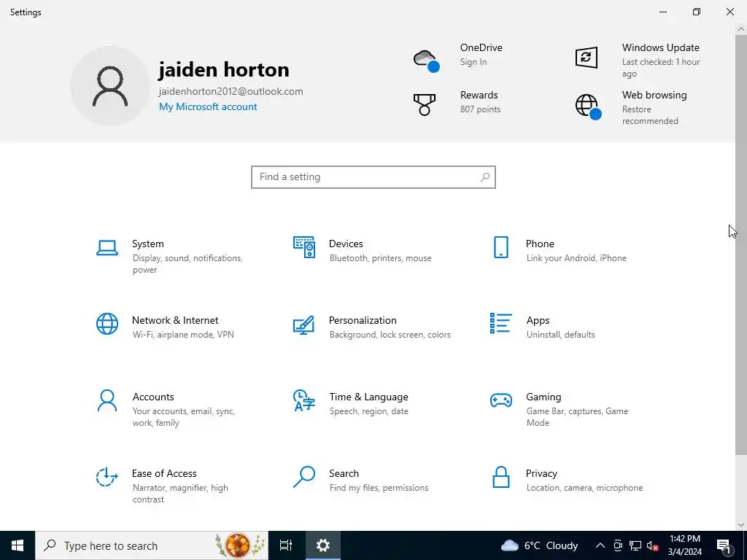
Task: Select the Search magnifier category icon
Action: tap(304, 477)
